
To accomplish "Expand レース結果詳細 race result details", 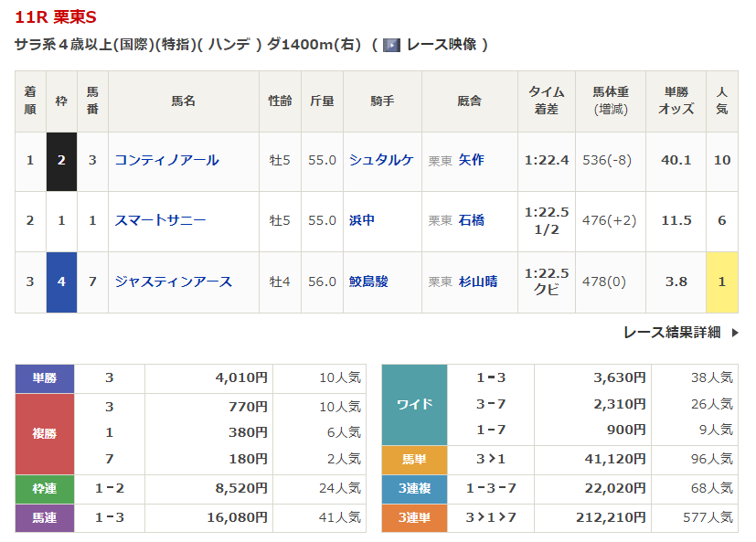I will coord(672,333).
